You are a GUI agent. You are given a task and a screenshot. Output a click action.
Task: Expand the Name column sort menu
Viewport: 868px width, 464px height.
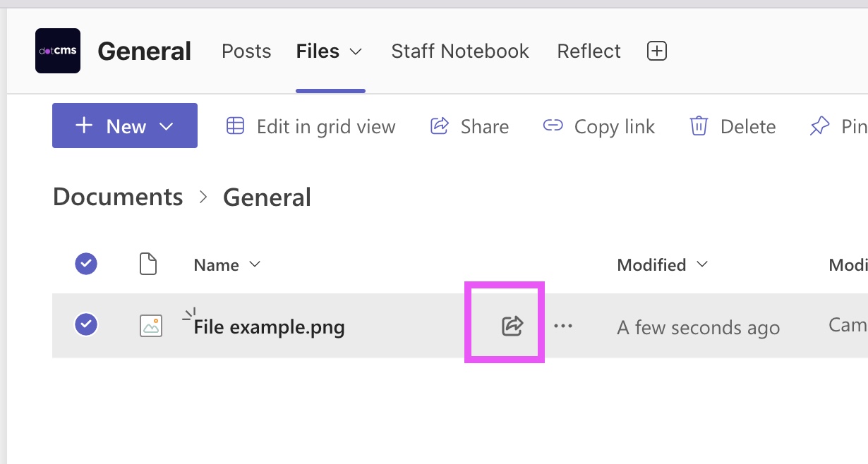255,264
